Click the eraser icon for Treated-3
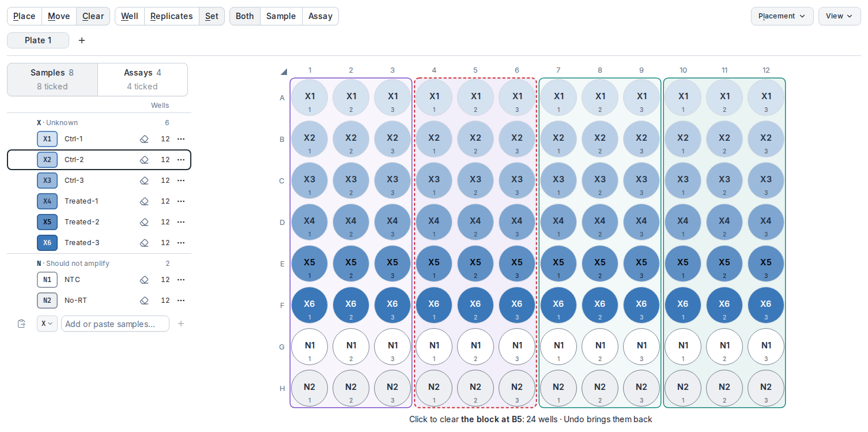The image size is (868, 432). point(144,243)
